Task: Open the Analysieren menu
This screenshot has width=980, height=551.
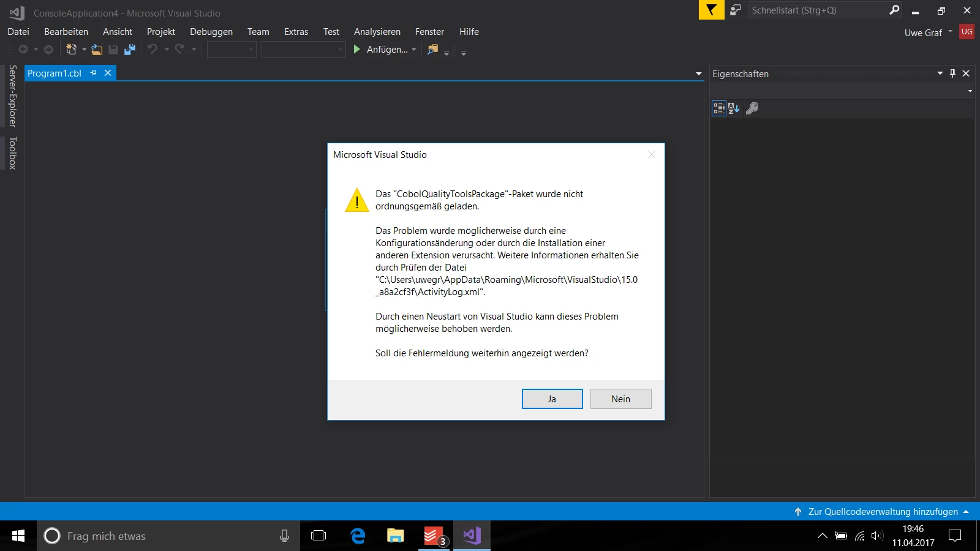Action: (377, 32)
